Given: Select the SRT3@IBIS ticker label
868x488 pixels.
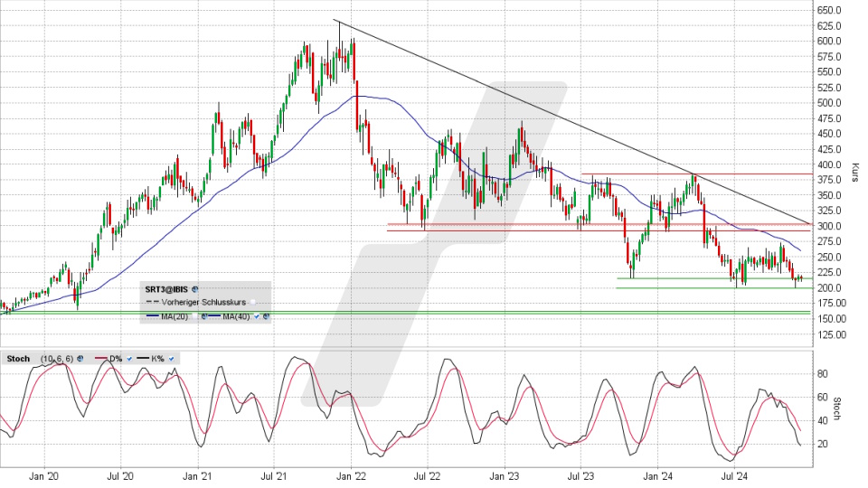Looking at the screenshot, I should tap(166, 289).
